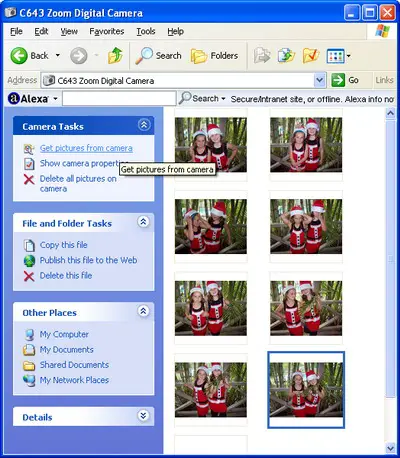Click the camera icon in the title bar
Screen dimensions: 400x458
click(x=10, y=13)
